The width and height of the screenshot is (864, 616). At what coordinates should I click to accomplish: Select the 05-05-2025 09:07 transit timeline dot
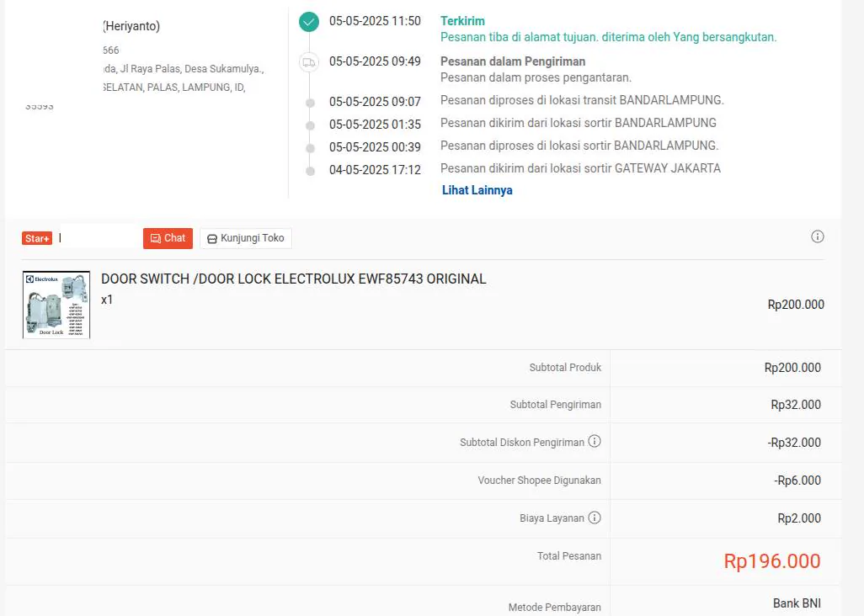[310, 102]
